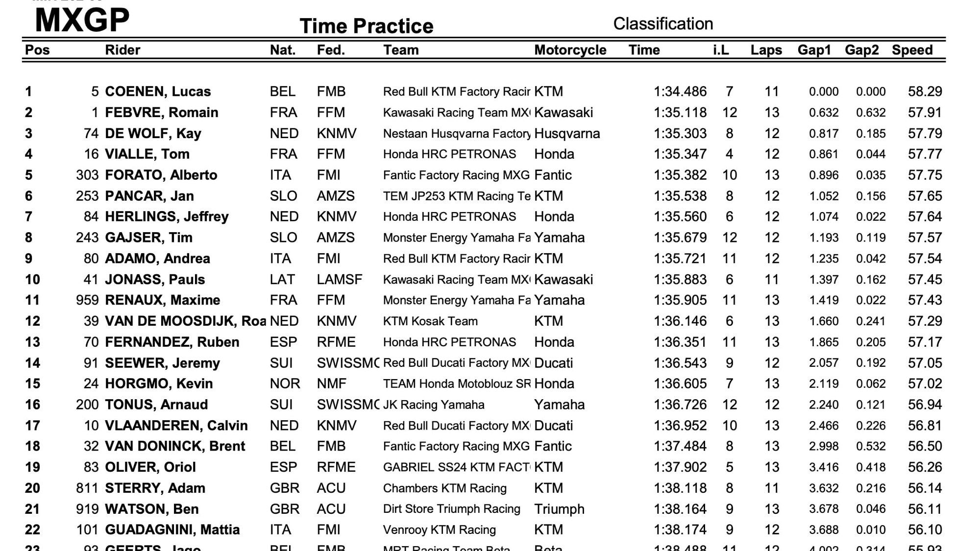
Task: Click the Fed. column header
Action: click(x=331, y=50)
